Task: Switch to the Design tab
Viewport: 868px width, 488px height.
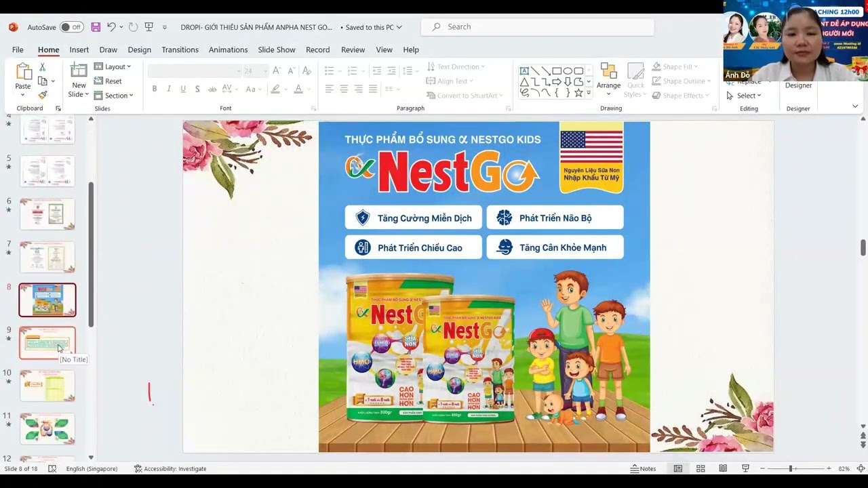Action: (139, 49)
